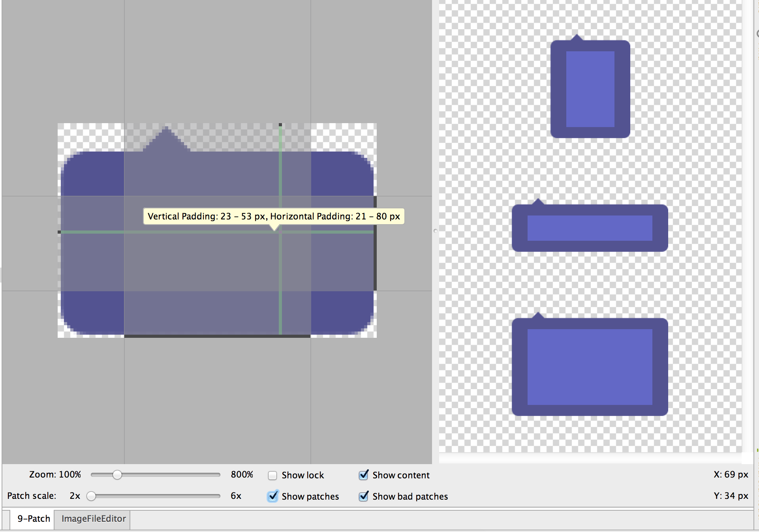Click the bottom-edge horizontal padding bar
The image size is (759, 532).
click(217, 336)
